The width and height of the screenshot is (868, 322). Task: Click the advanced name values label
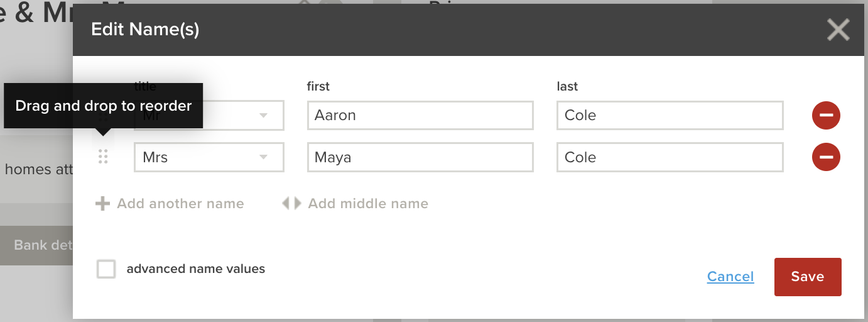click(196, 269)
